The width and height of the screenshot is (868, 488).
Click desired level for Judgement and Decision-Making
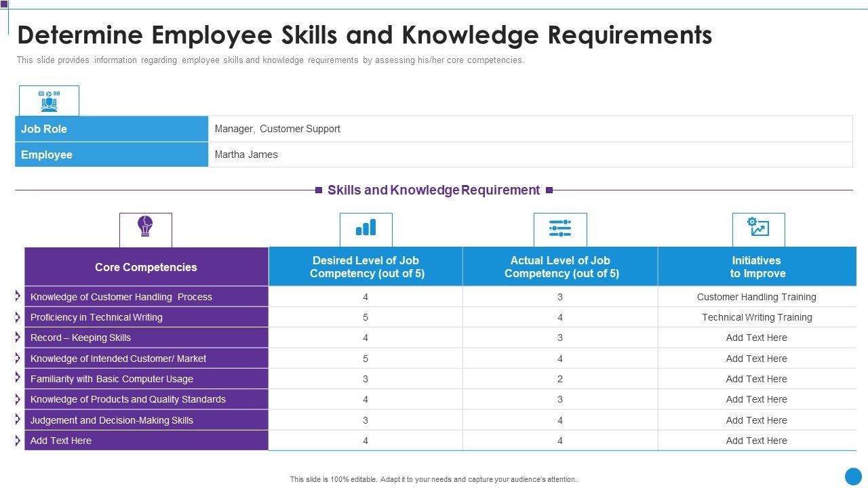(366, 420)
